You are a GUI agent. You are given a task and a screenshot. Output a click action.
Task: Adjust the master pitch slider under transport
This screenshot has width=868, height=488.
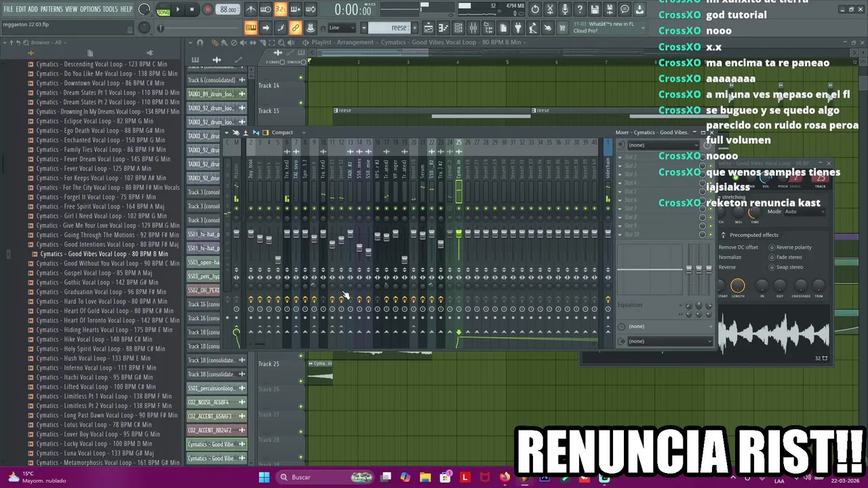197,28
